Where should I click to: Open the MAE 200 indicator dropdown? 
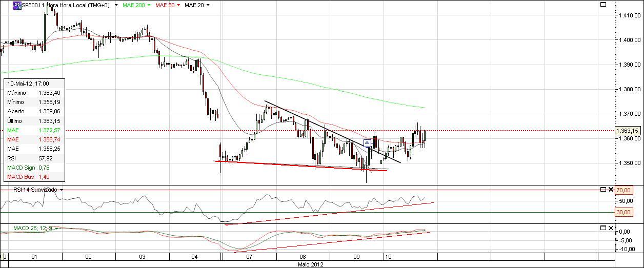(149, 5)
